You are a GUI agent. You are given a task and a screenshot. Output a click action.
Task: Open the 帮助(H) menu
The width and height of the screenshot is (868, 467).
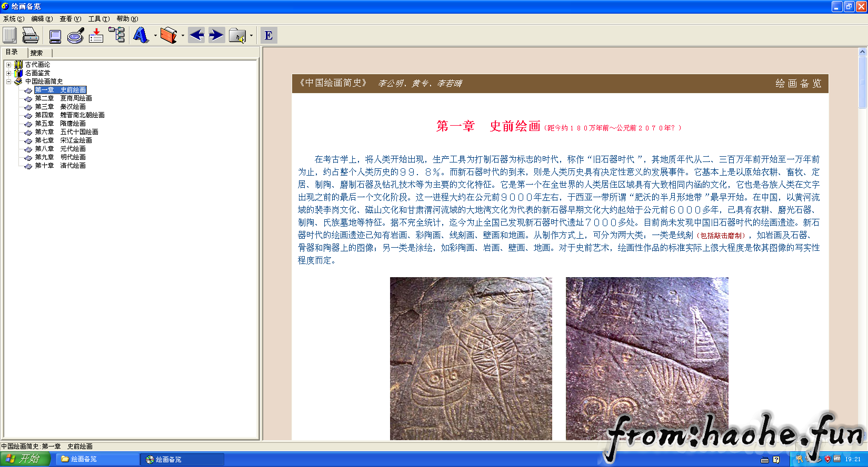pos(127,19)
